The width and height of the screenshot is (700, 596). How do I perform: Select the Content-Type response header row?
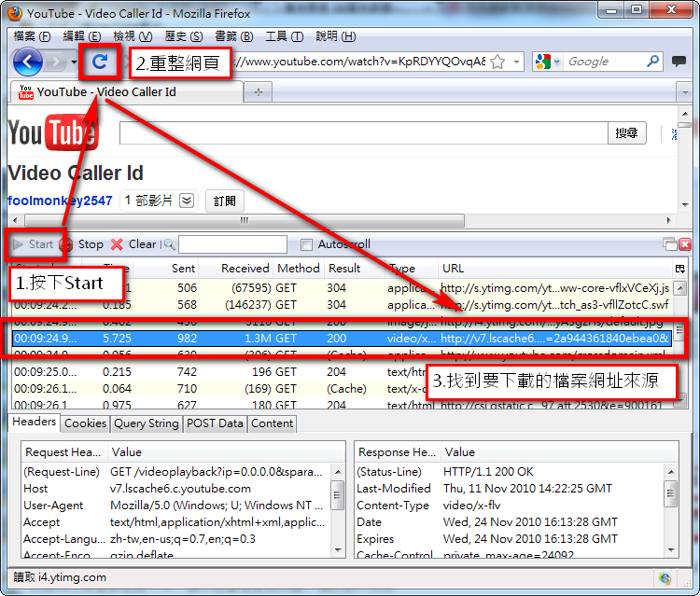pos(510,506)
